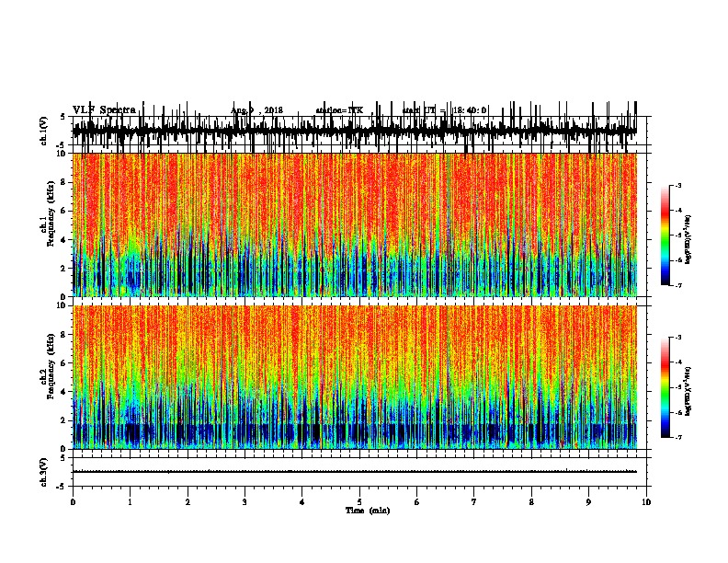The height and width of the screenshot is (563, 728).
Task: Click time axis tick label 1
Action: pos(130,502)
